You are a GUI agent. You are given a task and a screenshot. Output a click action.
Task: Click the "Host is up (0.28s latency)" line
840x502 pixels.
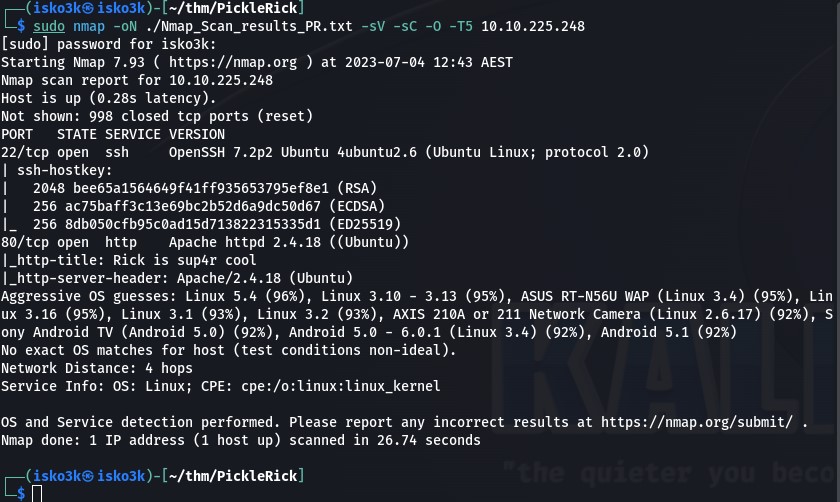pos(108,98)
